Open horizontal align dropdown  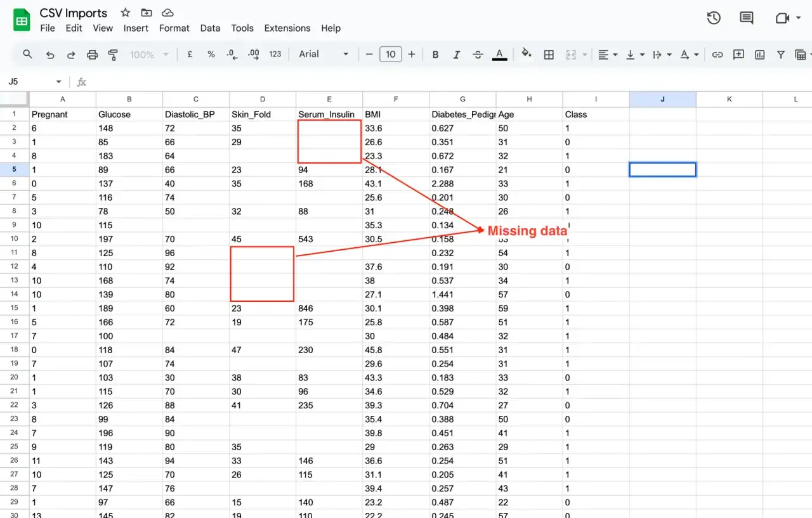[x=607, y=55]
